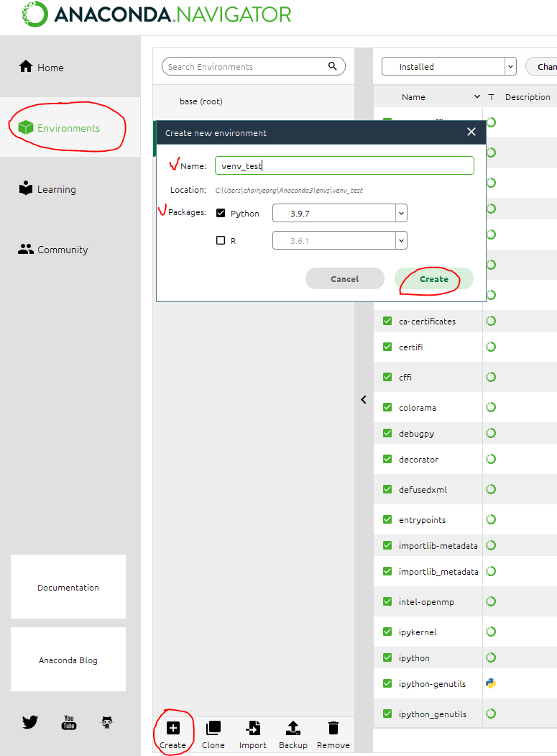Confirm with the green Create button
The height and width of the screenshot is (756, 557).
coord(433,278)
